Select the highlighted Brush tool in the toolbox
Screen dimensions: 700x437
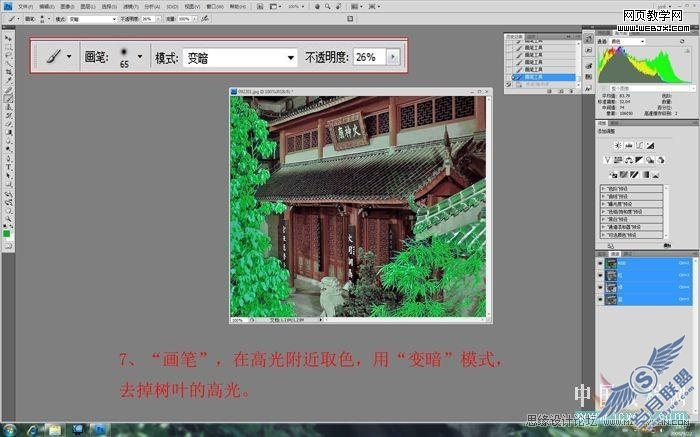click(x=8, y=99)
